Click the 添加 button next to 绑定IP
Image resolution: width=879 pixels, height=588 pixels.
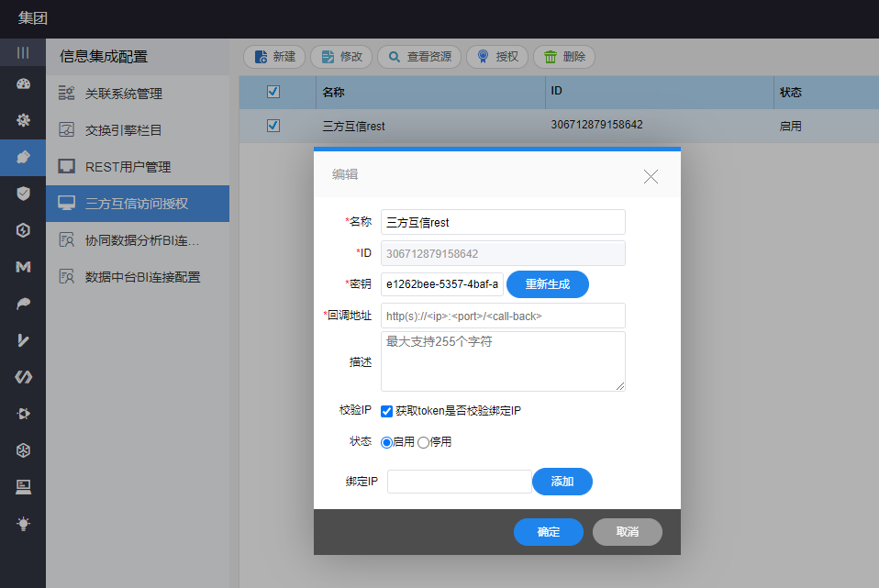tap(562, 482)
